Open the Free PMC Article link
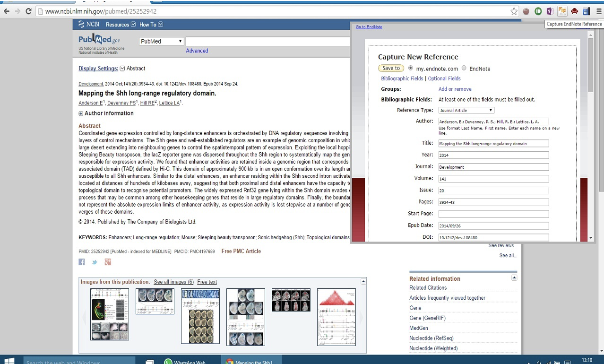Screen dimensions: 604x364 [241, 251]
